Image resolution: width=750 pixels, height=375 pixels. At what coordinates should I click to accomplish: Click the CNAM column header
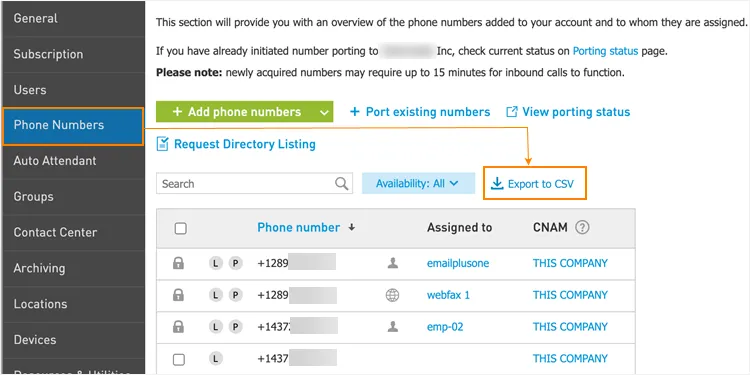pyautogui.click(x=550, y=228)
